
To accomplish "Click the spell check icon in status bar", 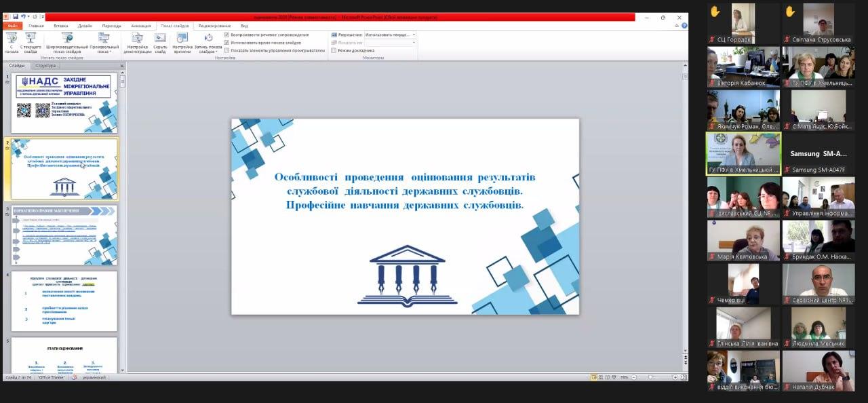I will pyautogui.click(x=75, y=377).
